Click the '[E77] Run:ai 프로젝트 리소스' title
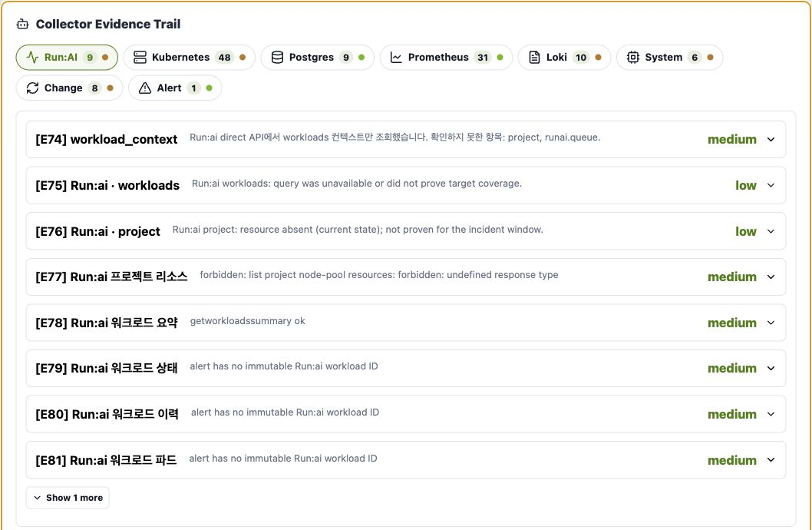 click(111, 277)
